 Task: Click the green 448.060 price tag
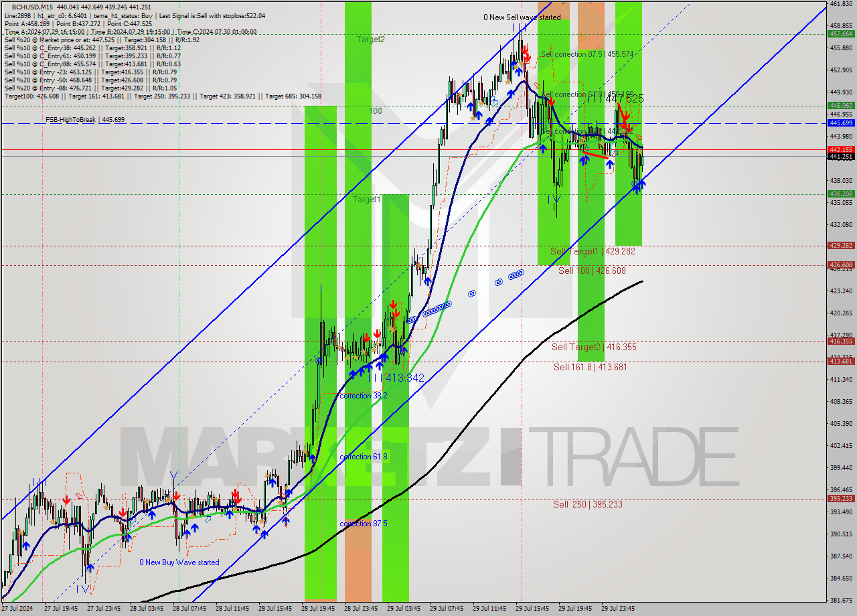pos(841,105)
